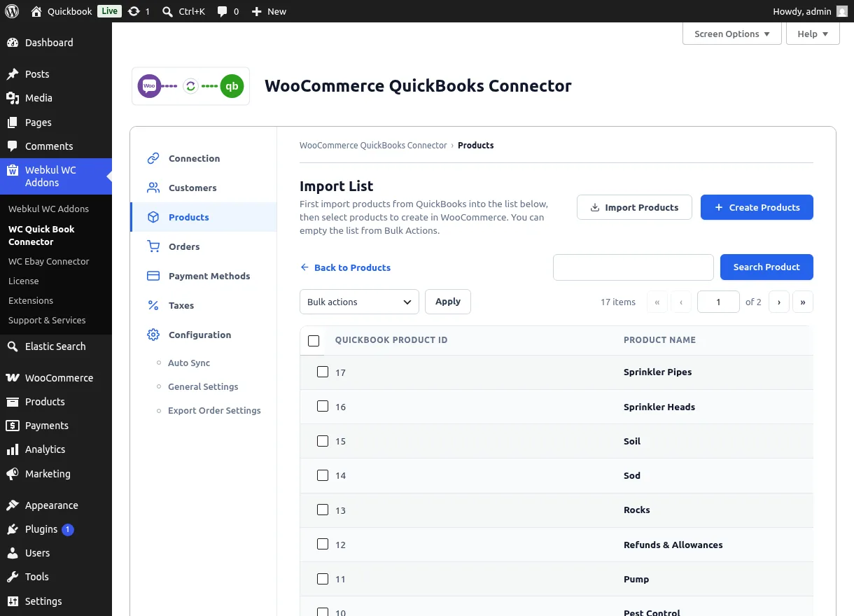Click the Customers people icon
The width and height of the screenshot is (854, 616).
(153, 188)
